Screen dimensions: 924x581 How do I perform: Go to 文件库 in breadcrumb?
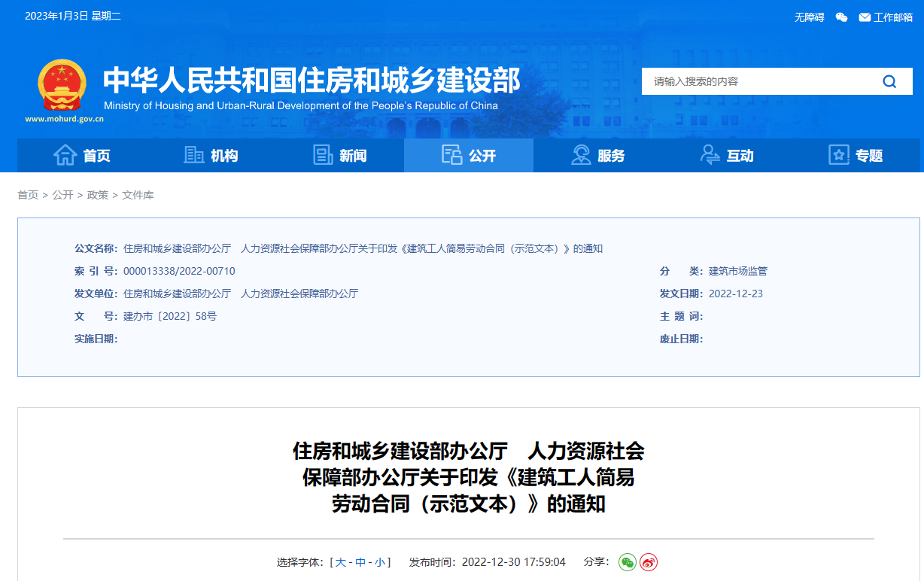[x=138, y=195]
